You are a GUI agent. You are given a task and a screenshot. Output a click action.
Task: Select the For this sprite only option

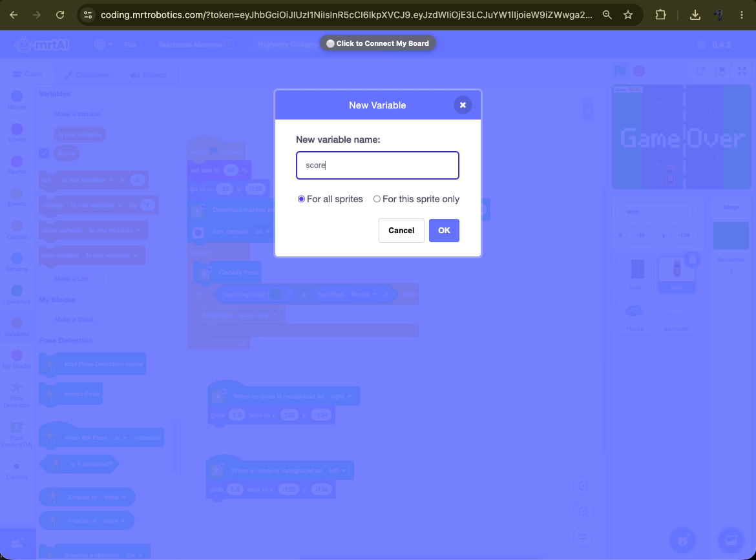[x=377, y=199]
